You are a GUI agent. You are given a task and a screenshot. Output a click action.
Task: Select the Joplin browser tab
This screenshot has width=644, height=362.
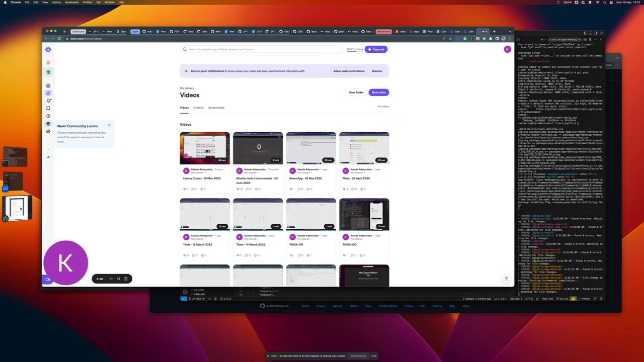coord(135,32)
